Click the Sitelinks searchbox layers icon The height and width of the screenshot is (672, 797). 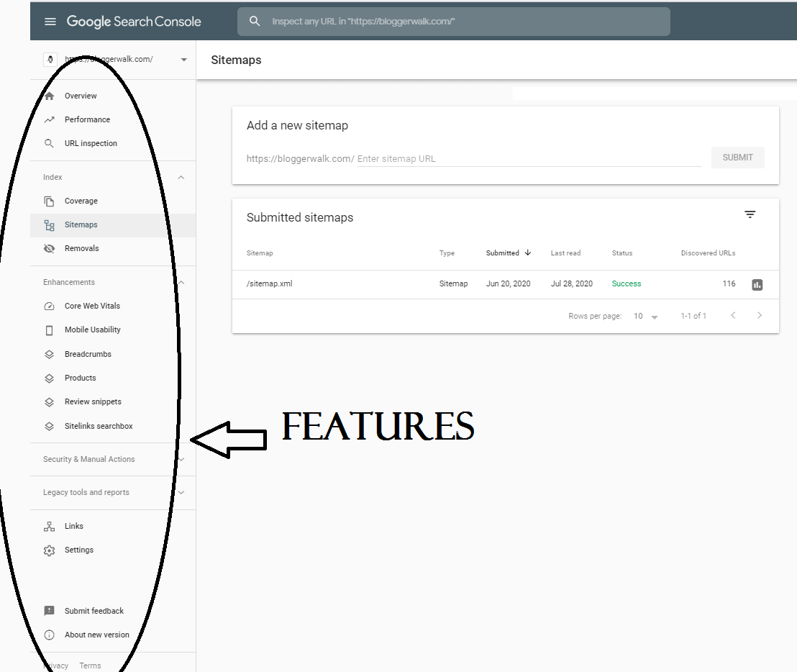[x=50, y=426]
